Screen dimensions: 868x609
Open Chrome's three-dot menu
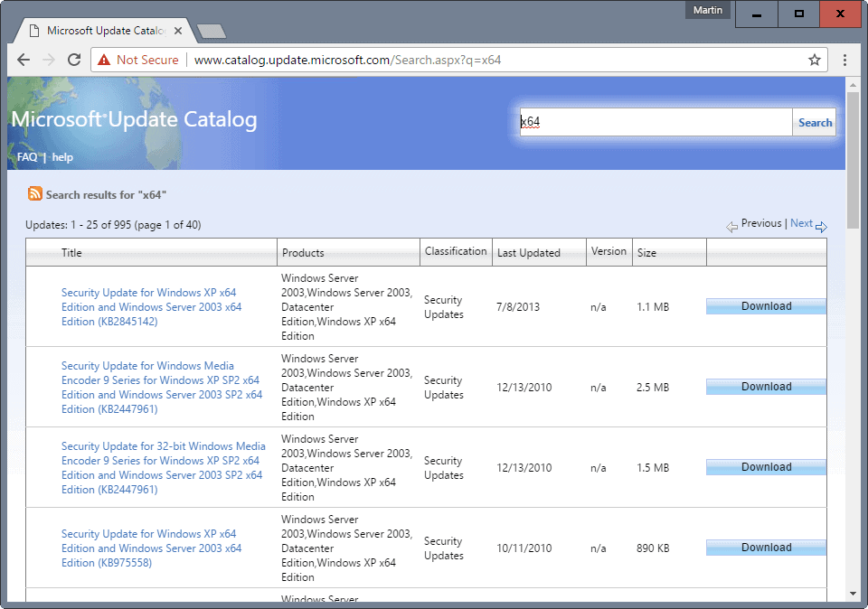[844, 60]
